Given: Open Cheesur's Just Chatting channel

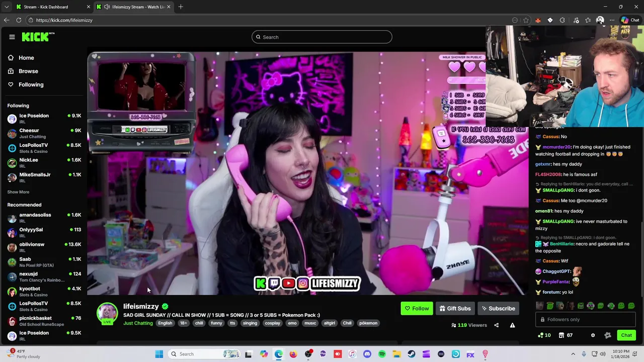Looking at the screenshot, I should 44,133.
